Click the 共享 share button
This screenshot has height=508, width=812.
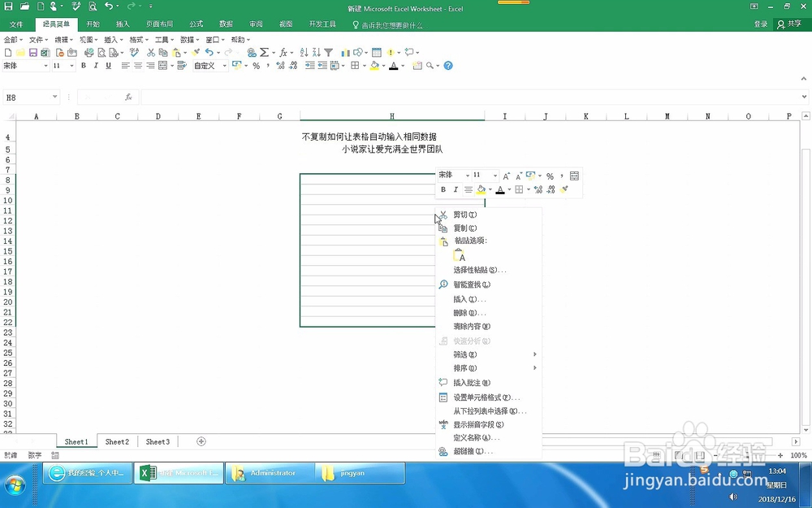coord(789,24)
